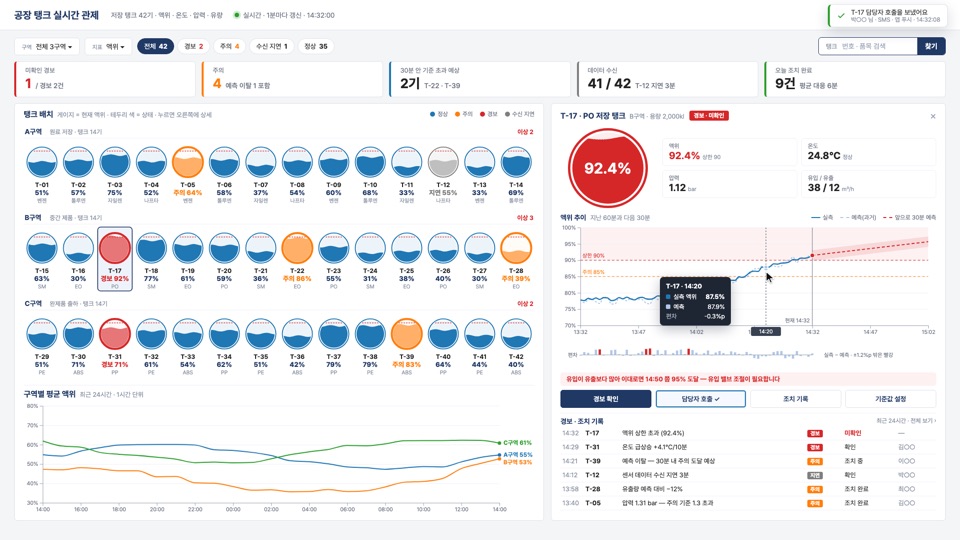
Task: Select tank T-14 gauge icon
Action: click(516, 162)
